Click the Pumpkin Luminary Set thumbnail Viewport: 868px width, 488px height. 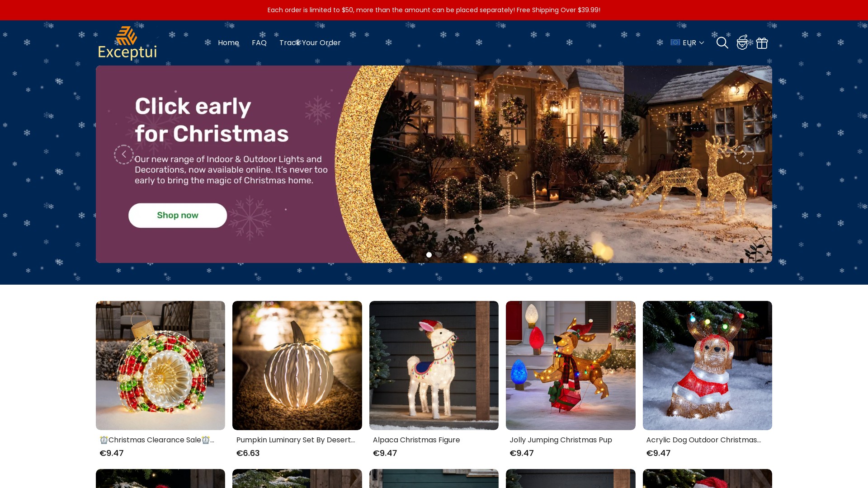tap(297, 366)
